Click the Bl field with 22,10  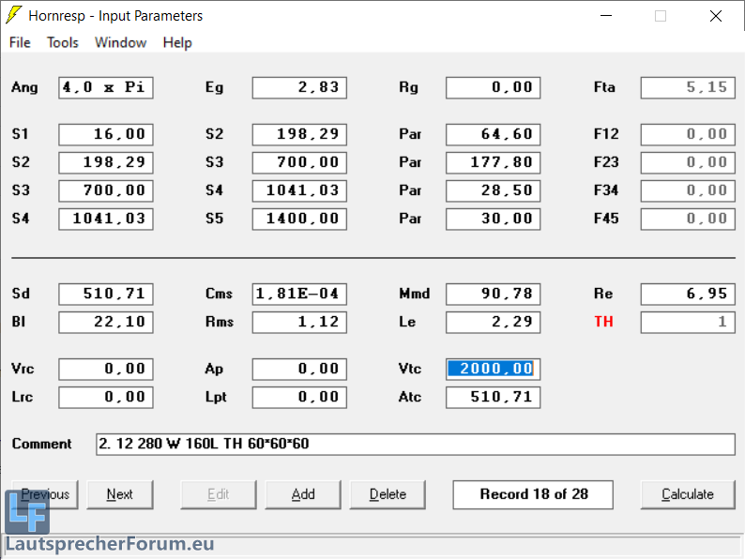point(106,322)
